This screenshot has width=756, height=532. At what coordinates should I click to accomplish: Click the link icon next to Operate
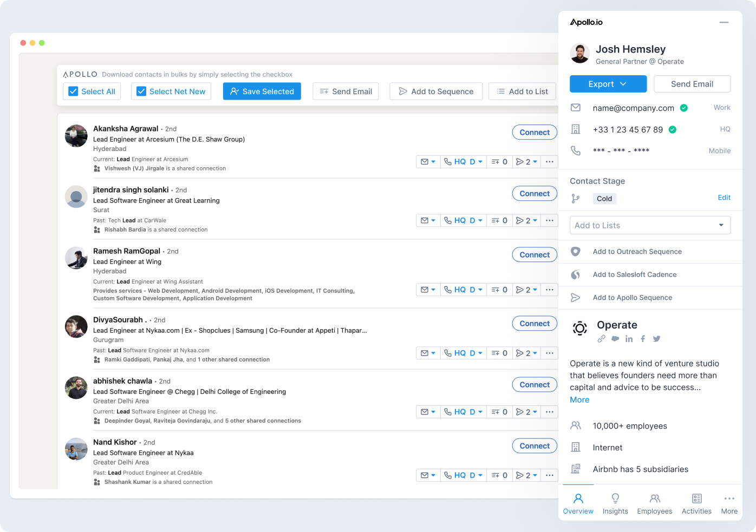click(602, 338)
